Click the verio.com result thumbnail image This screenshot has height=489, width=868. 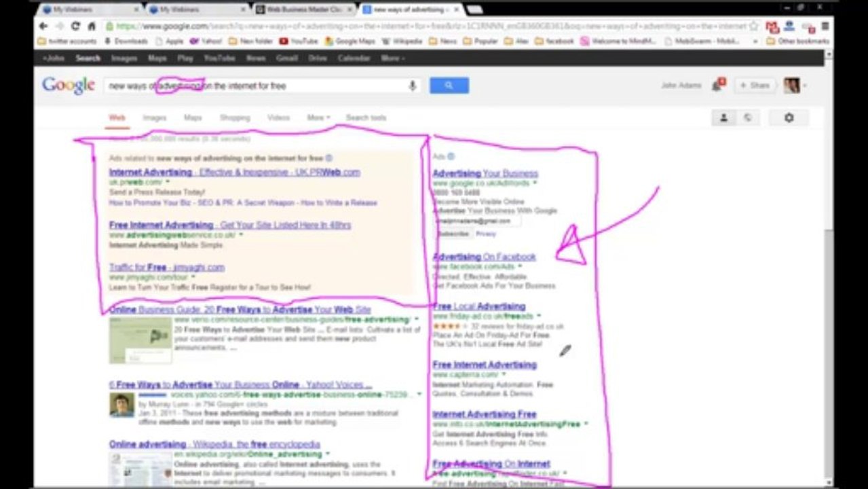tap(140, 340)
